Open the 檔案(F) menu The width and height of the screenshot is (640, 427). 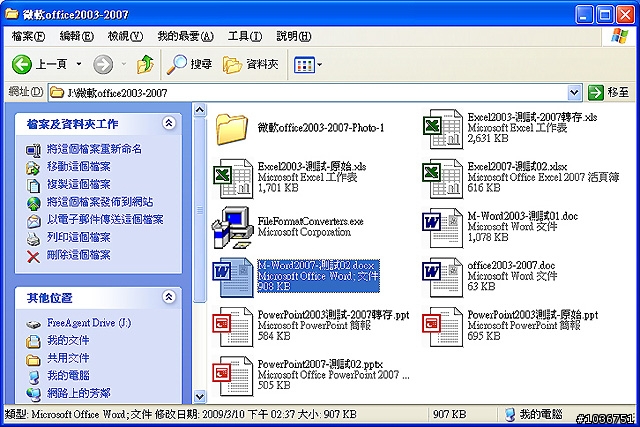click(28, 36)
